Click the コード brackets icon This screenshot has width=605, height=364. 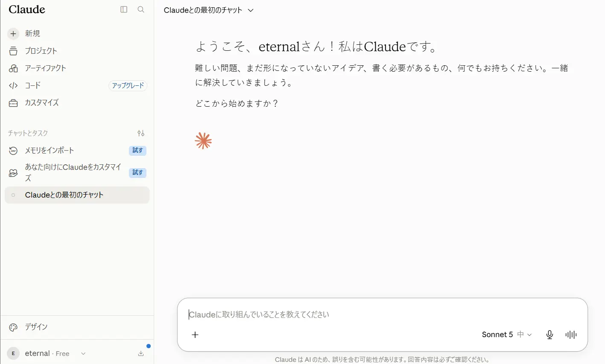pyautogui.click(x=13, y=85)
